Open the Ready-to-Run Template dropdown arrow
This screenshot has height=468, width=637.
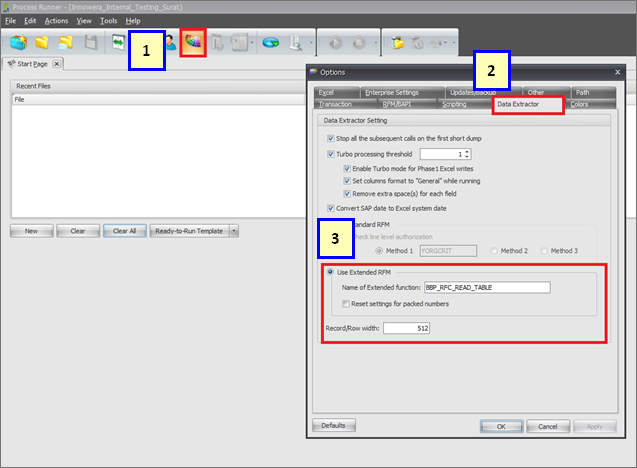(x=234, y=230)
